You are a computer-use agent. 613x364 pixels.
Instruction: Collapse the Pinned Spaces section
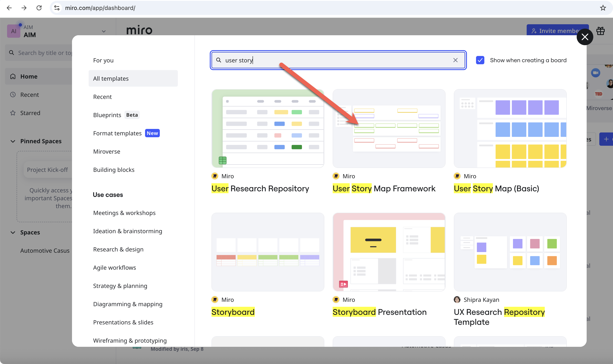point(13,141)
